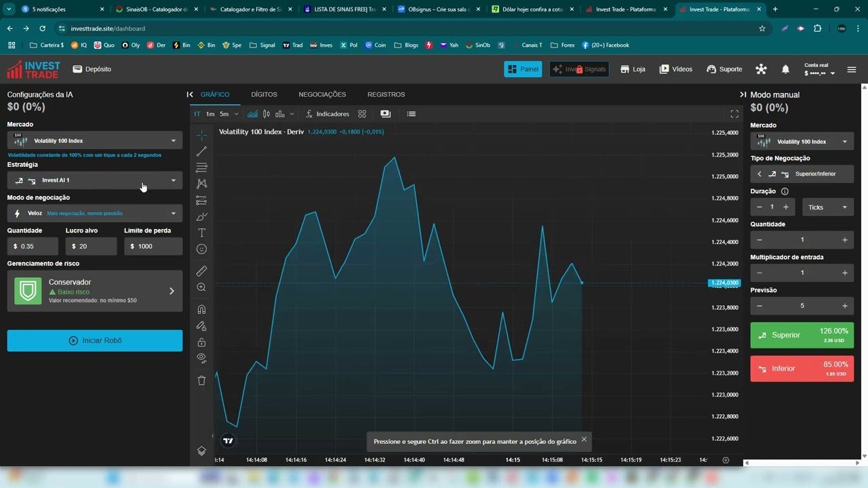Open Mercado dropdown in Modo manual
Viewport: 868px width, 488px height.
(802, 142)
